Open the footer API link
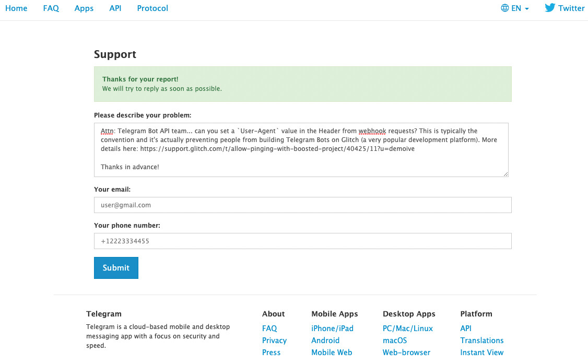The height and width of the screenshot is (364, 588). point(466,328)
